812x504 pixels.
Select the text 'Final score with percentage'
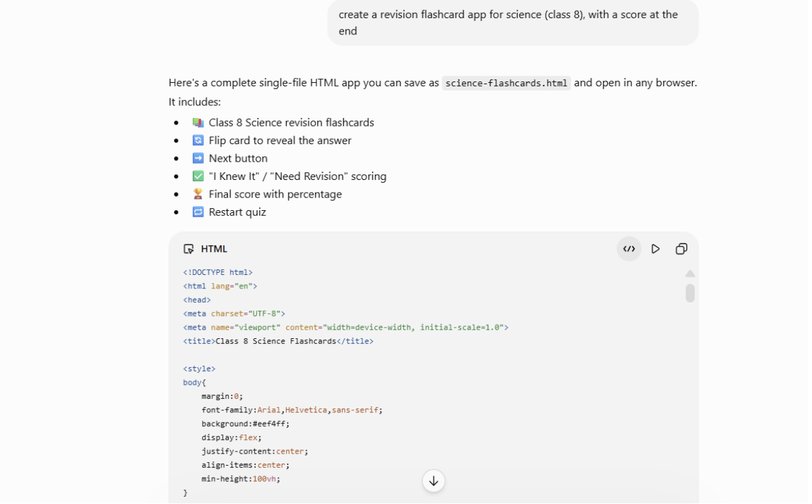275,194
